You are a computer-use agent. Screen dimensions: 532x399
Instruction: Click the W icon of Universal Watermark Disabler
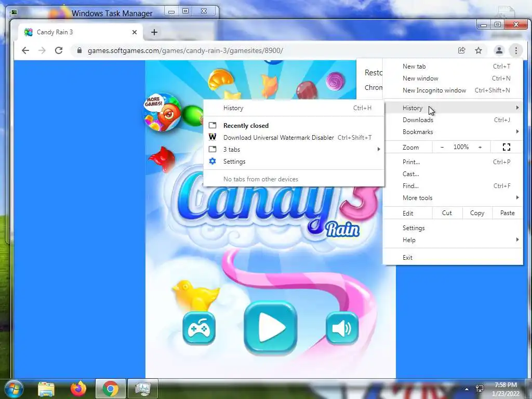212,137
